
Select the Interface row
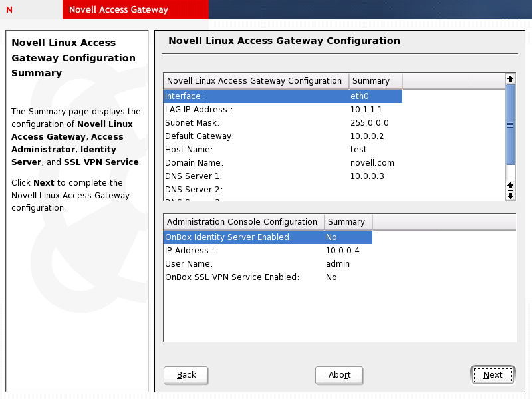(x=283, y=96)
